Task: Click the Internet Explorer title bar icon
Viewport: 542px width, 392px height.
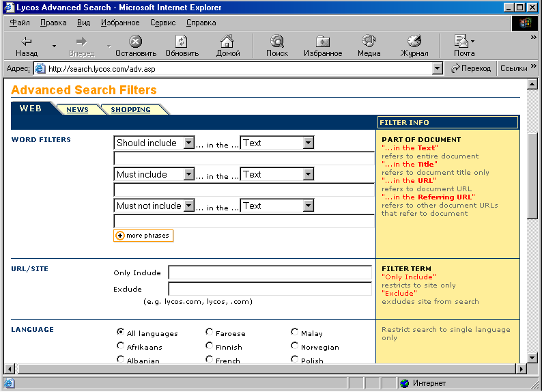Action: (x=10, y=8)
